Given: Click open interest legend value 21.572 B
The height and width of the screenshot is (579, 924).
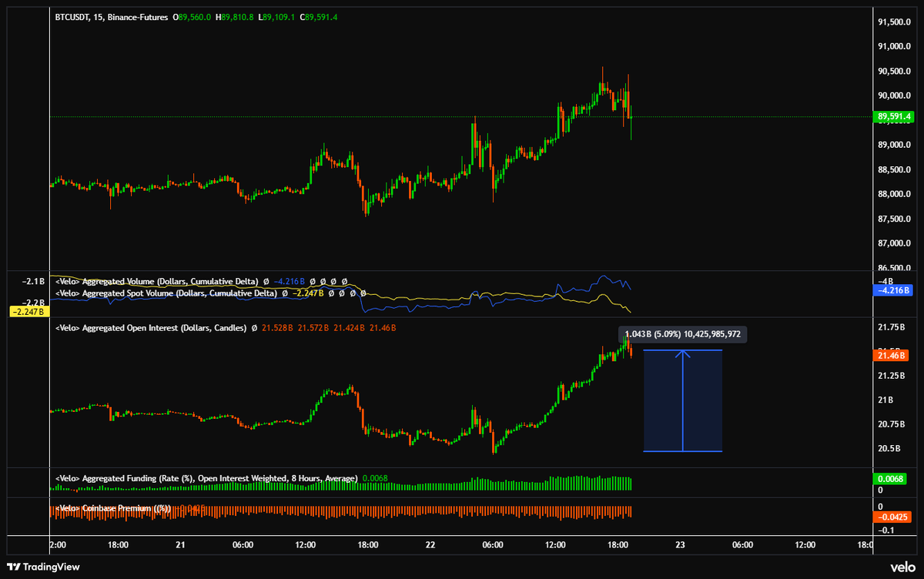Looking at the screenshot, I should (313, 329).
